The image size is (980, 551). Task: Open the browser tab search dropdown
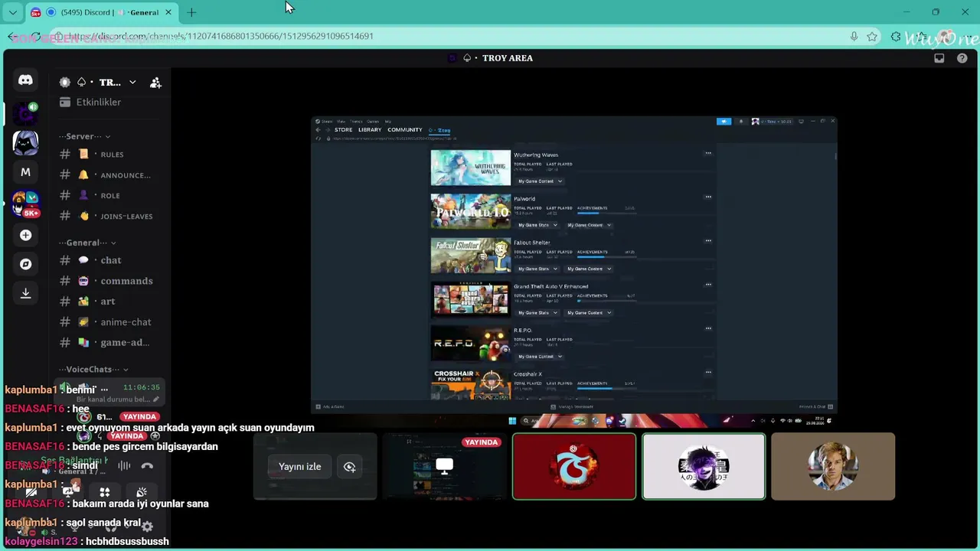coord(13,12)
